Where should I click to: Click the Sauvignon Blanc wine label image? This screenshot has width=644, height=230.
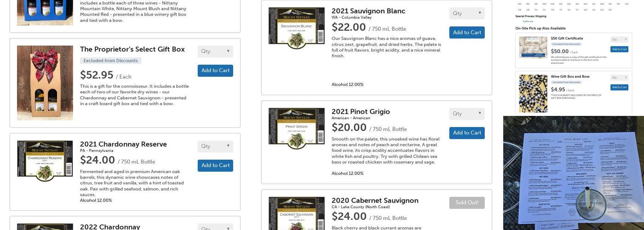(x=296, y=28)
